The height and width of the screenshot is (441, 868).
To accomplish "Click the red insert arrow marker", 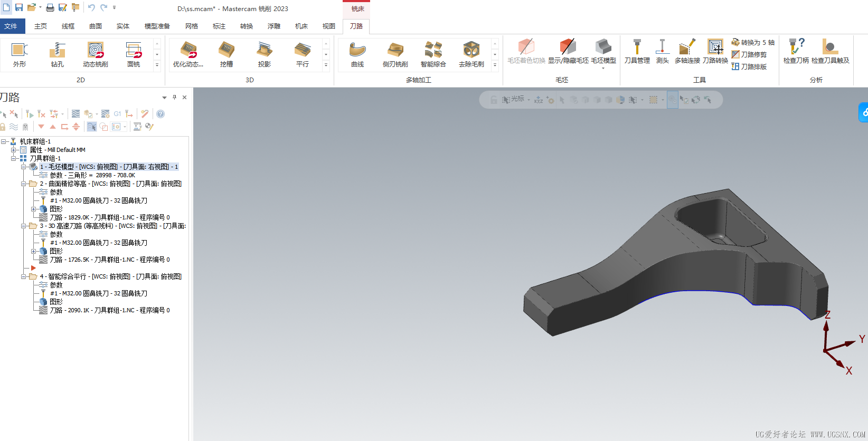I will coord(33,268).
